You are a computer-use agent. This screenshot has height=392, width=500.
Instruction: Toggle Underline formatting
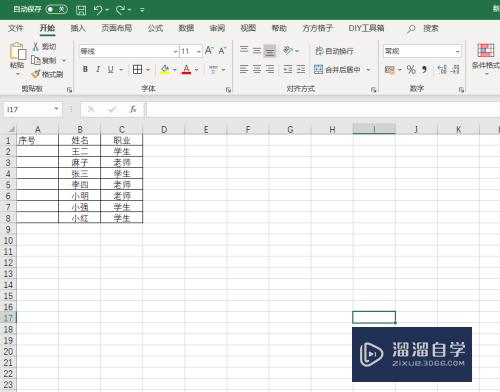tap(111, 69)
